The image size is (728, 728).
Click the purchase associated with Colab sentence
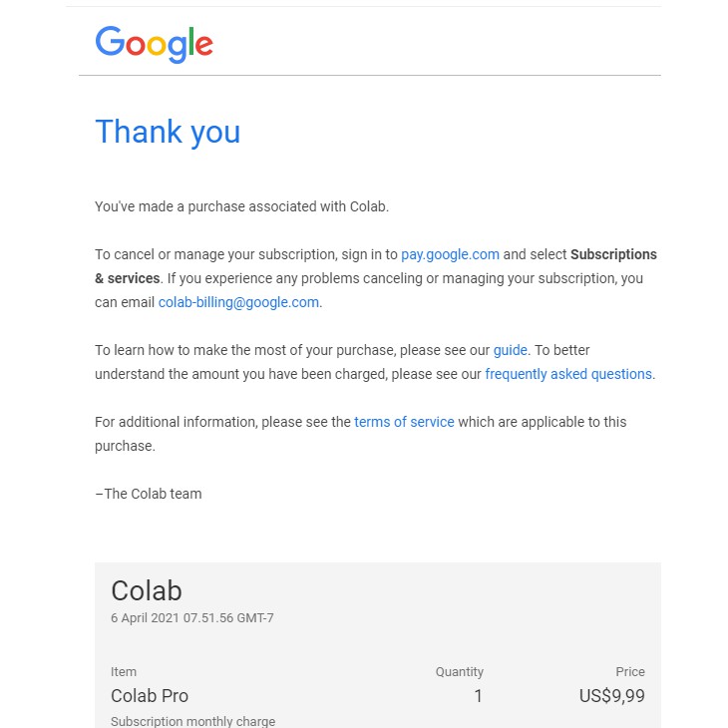(x=241, y=206)
